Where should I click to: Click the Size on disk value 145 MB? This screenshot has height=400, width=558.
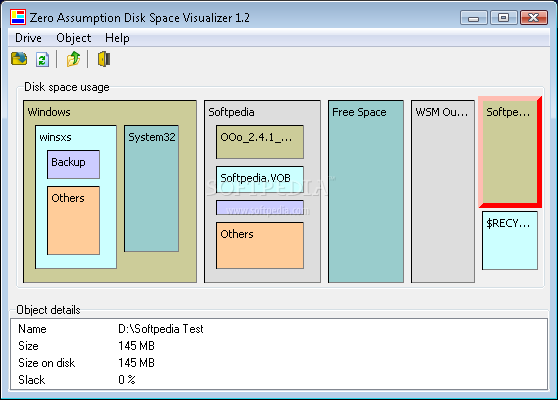coord(136,363)
